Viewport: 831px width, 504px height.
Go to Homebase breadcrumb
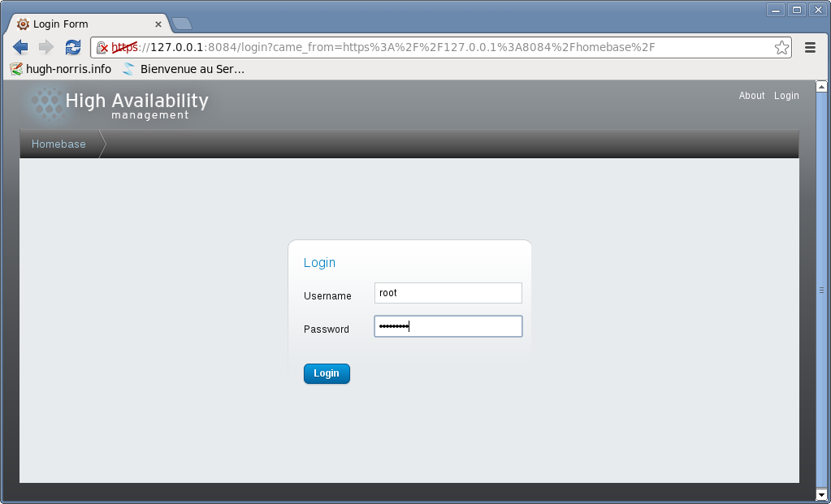point(58,144)
